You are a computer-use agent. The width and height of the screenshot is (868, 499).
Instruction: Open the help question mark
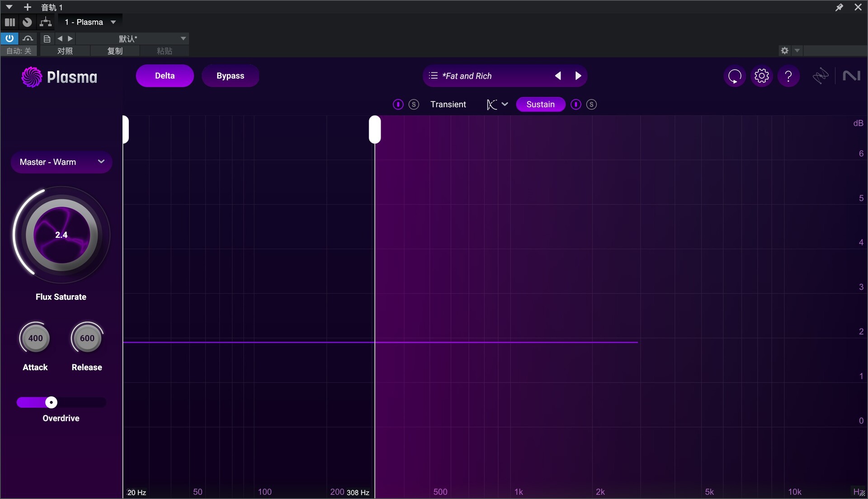pyautogui.click(x=788, y=76)
